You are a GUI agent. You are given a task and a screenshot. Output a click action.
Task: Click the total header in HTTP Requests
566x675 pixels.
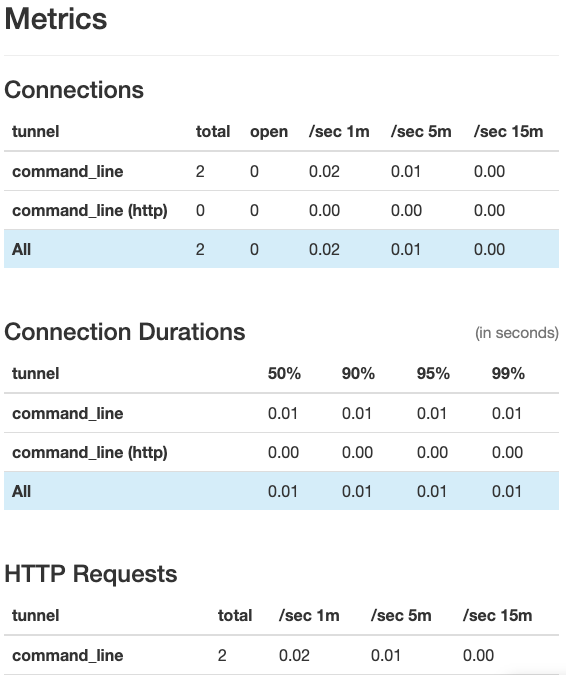[235, 616]
